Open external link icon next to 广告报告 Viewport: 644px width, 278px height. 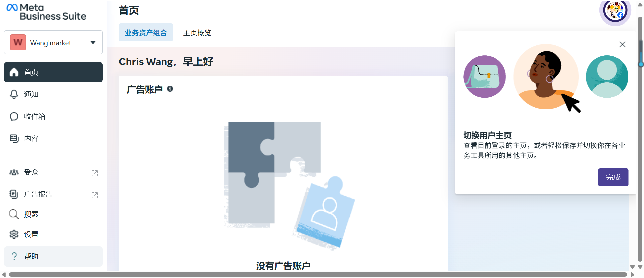click(95, 195)
